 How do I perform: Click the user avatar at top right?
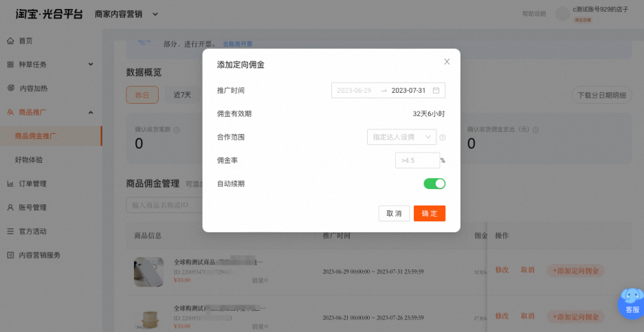point(562,14)
